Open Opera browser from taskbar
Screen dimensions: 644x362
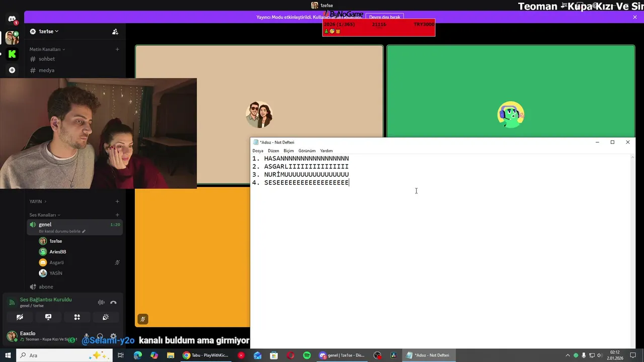click(x=290, y=355)
